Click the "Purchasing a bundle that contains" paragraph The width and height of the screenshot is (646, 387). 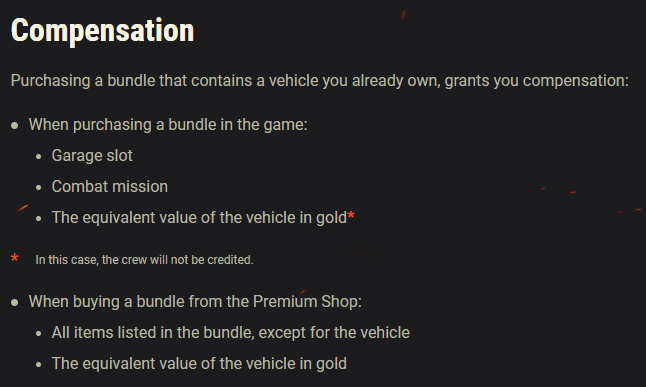pyautogui.click(x=320, y=81)
